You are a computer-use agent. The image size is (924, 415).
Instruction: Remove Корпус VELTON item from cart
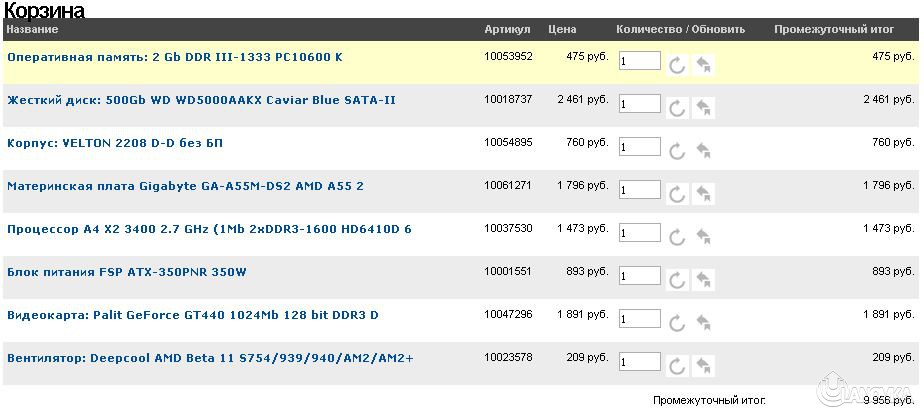pyautogui.click(x=703, y=151)
